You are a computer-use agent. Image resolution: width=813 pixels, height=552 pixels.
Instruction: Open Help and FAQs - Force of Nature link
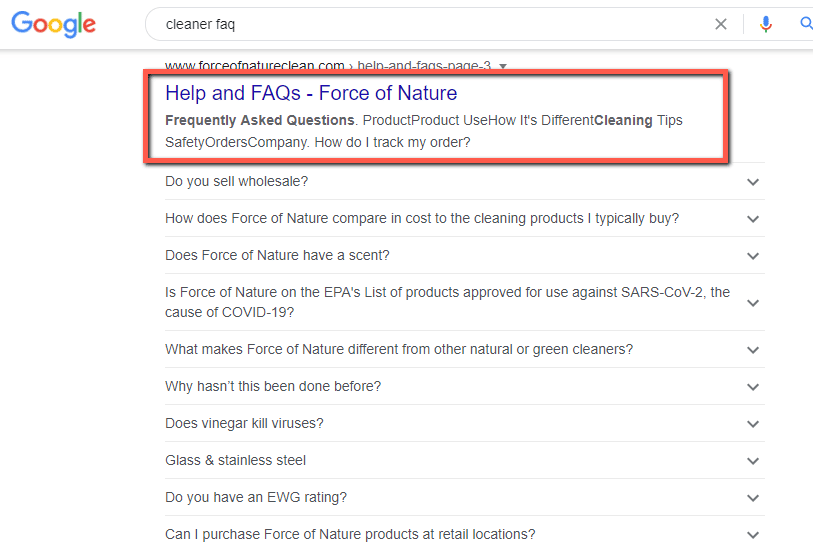pyautogui.click(x=311, y=93)
